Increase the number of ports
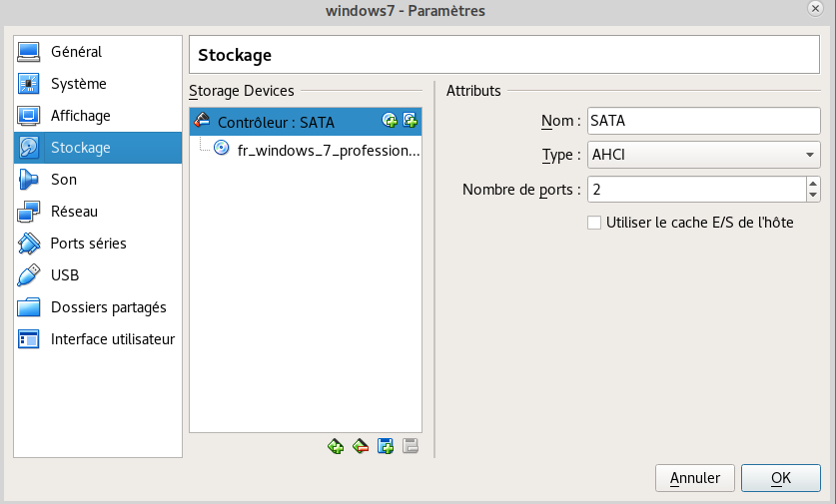Viewport: 836px width, 504px height. coord(813,184)
